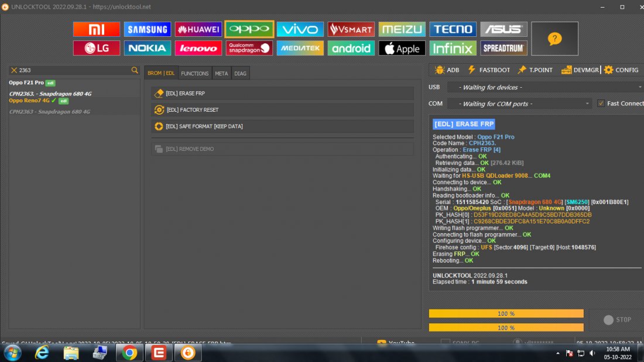Screen dimensions: 644x362
Task: Select the Asus brand tile
Action: (504, 29)
